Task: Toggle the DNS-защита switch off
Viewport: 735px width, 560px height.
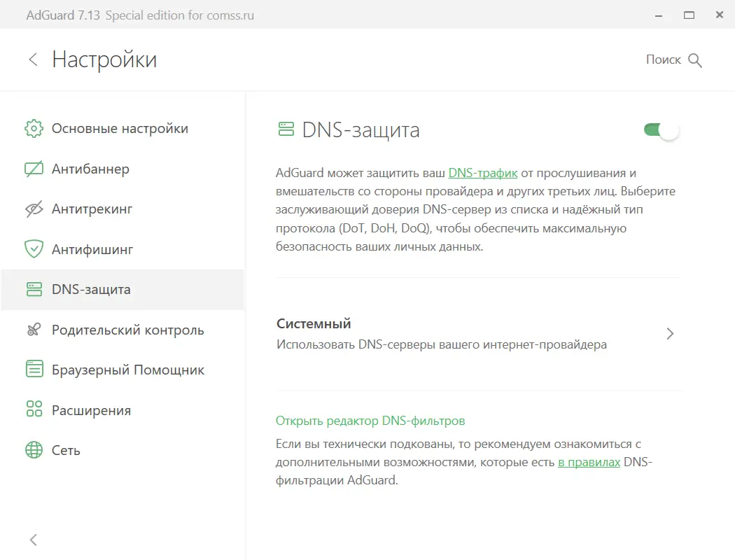Action: (661, 129)
